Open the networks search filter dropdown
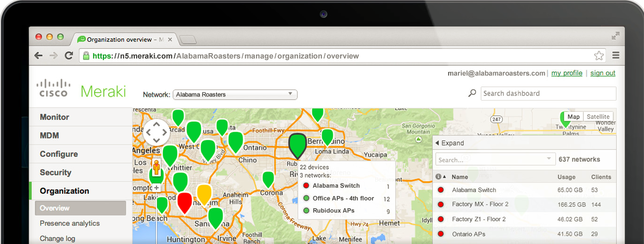644x244 pixels. click(549, 159)
